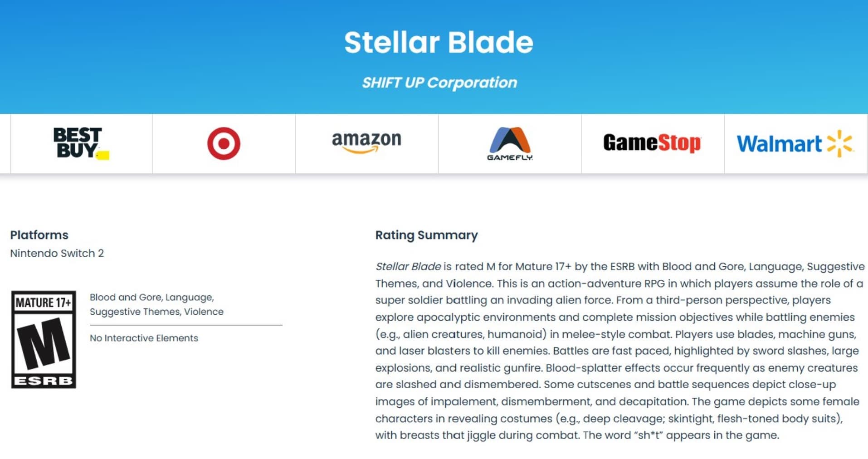This screenshot has width=868, height=459.
Task: Click the No Interactive Elements text
Action: 144,338
